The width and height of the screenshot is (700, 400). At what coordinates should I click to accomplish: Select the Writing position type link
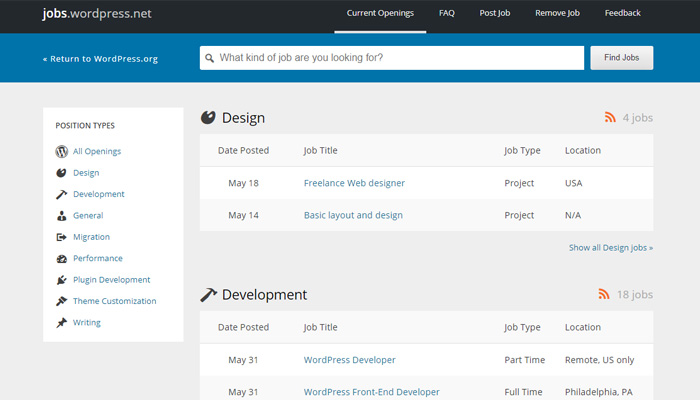[87, 322]
